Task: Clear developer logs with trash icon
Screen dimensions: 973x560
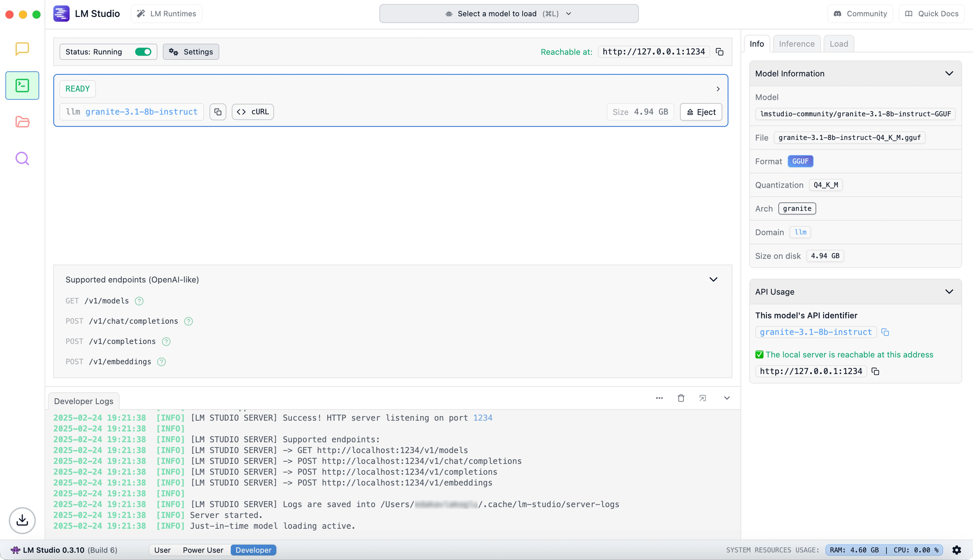Action: coord(681,398)
